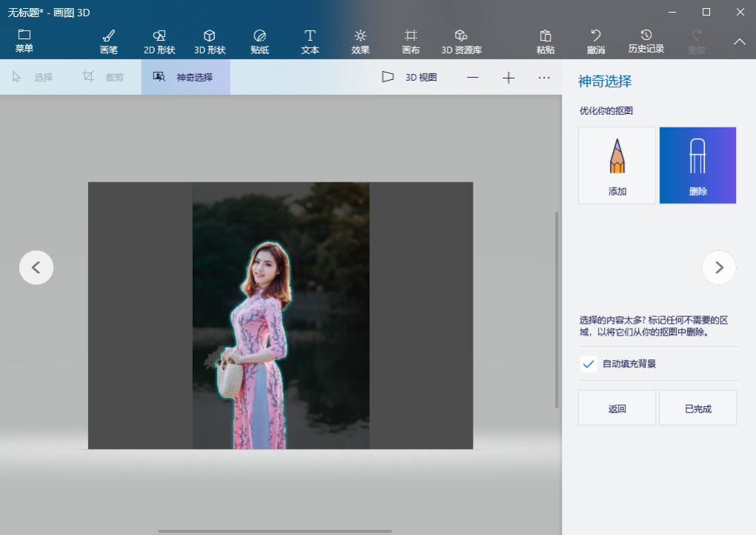Toggle the 3D 视图 view
Screen dimensions: 756x535
(x=409, y=77)
